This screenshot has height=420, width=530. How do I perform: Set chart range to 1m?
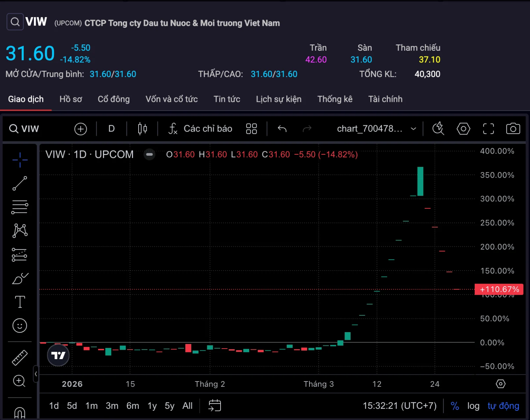92,406
